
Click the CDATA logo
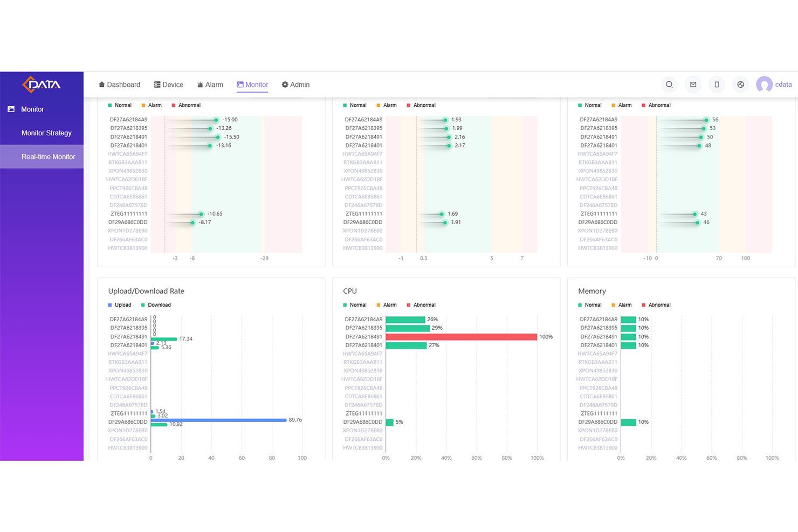pos(42,84)
